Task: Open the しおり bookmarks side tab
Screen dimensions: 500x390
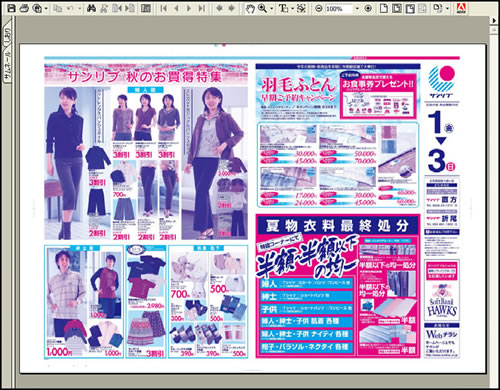Action: [x=7, y=38]
